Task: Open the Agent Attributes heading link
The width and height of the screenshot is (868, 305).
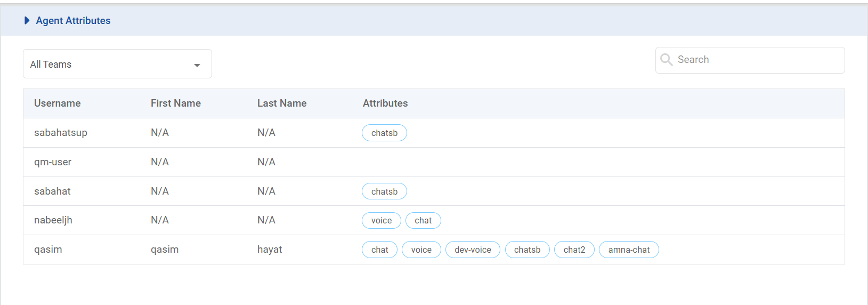Action: tap(74, 21)
